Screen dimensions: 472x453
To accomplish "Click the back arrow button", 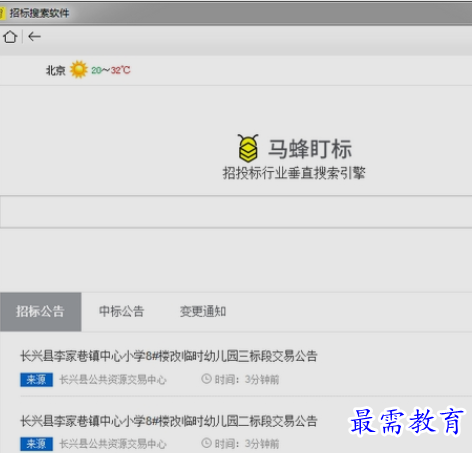I will [34, 37].
